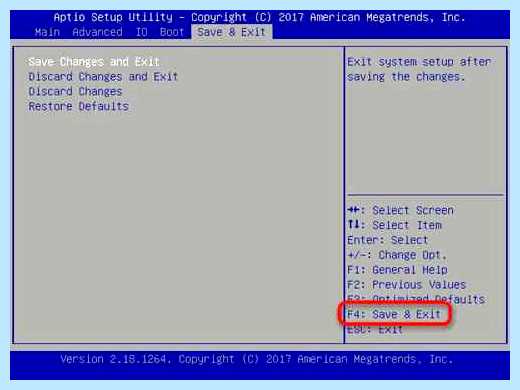Click the '+/-: Change Opt.' hint
The image size is (520, 390).
[x=397, y=255]
